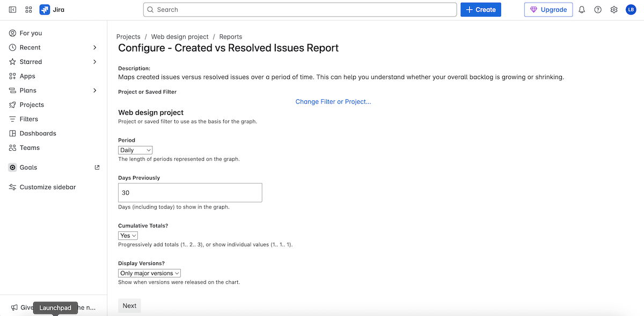The image size is (644, 316).
Task: Open the settings gear icon
Action: tap(614, 10)
